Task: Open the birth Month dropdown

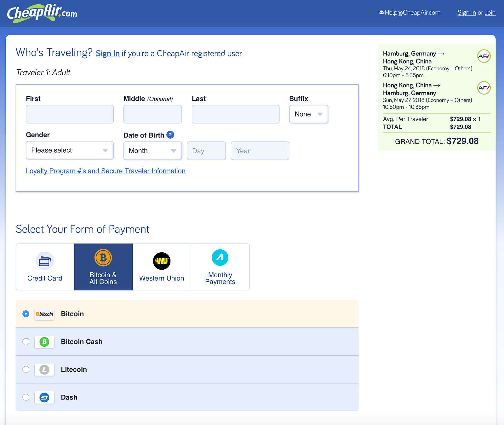Action: point(152,151)
